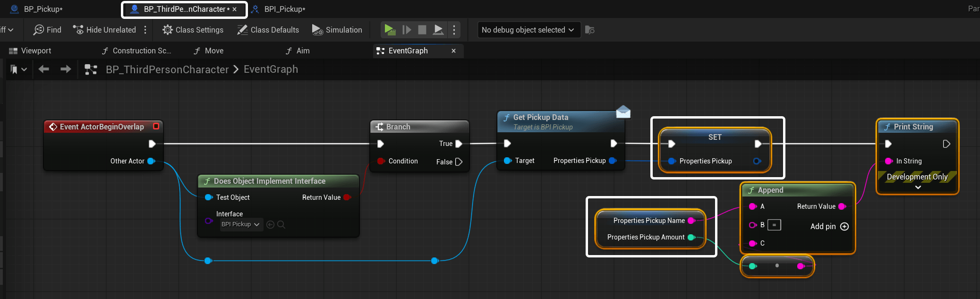Viewport: 980px width, 299px height.
Task: Click the envelope icon on Get Pickup Data
Action: click(623, 112)
